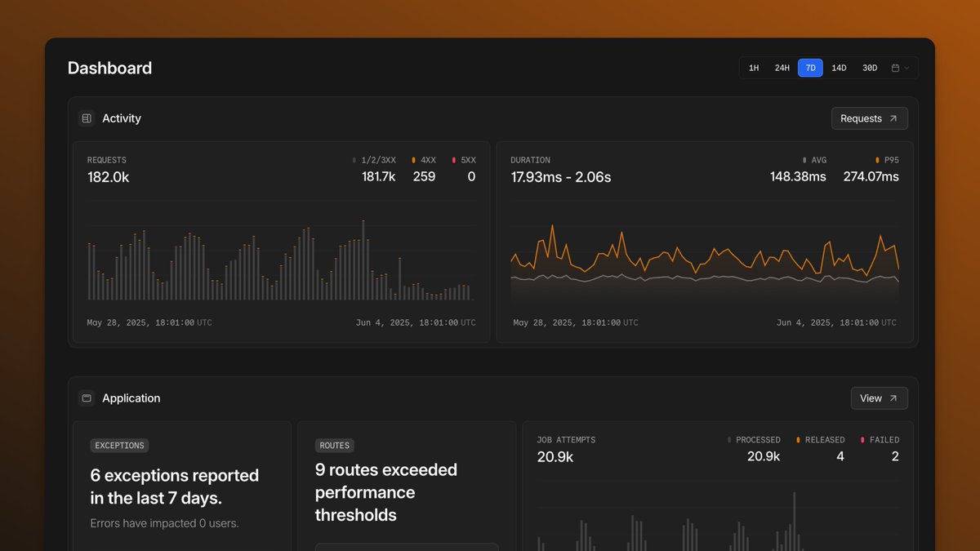The width and height of the screenshot is (980, 551).
Task: Click the REQUESTS chart label
Action: coord(107,161)
